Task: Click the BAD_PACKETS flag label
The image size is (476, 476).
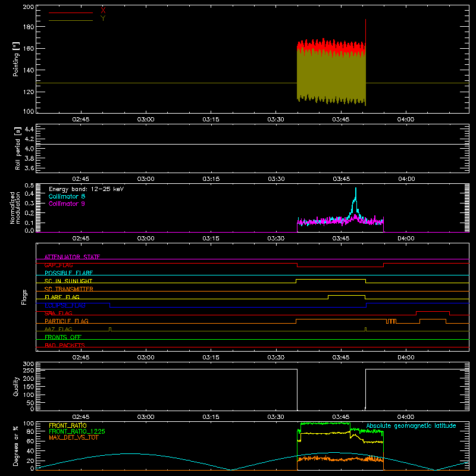Action: tap(65, 345)
